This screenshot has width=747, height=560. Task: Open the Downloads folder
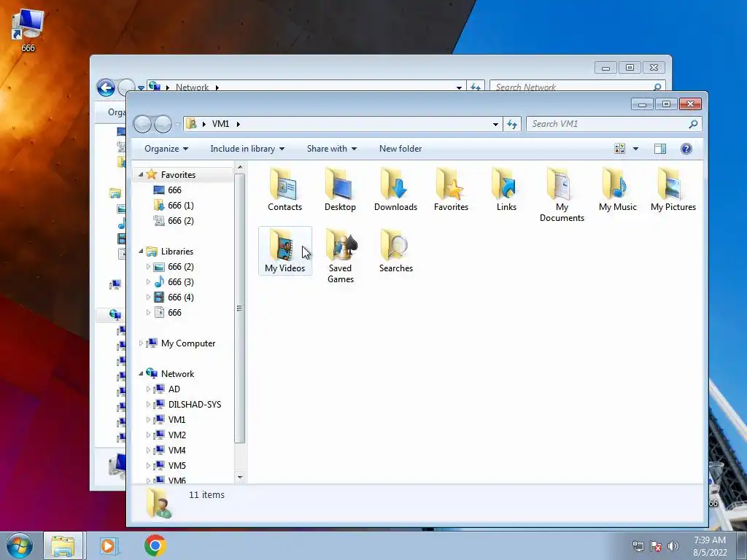click(x=395, y=190)
